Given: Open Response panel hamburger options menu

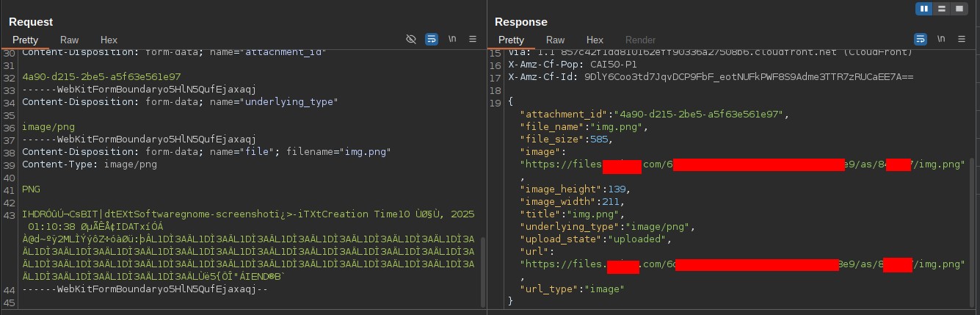Looking at the screenshot, I should tap(961, 39).
